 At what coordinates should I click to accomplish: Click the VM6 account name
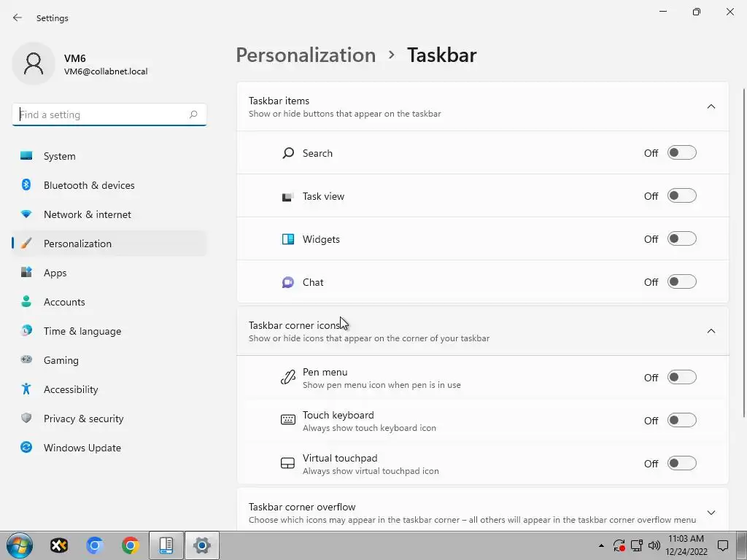tap(75, 58)
